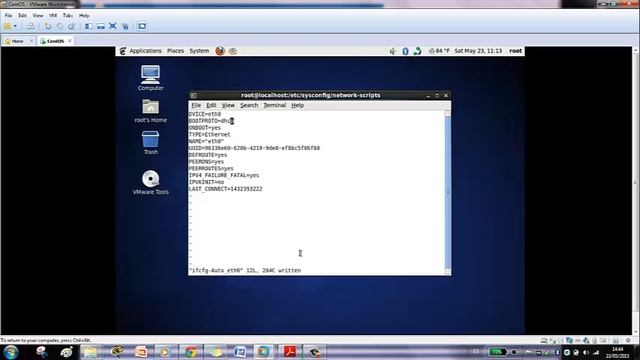640x360 pixels.
Task: Open the terminal Help menu
Action: (x=298, y=105)
